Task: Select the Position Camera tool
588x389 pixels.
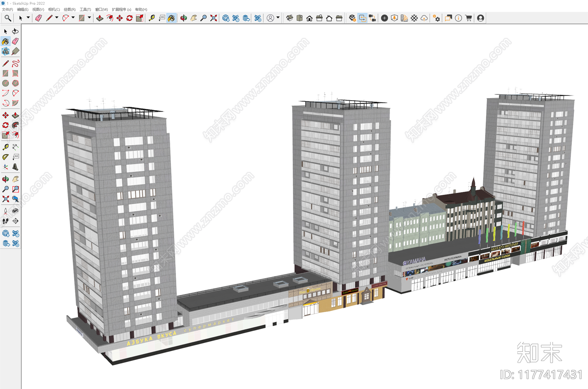Action: pyautogui.click(x=6, y=211)
